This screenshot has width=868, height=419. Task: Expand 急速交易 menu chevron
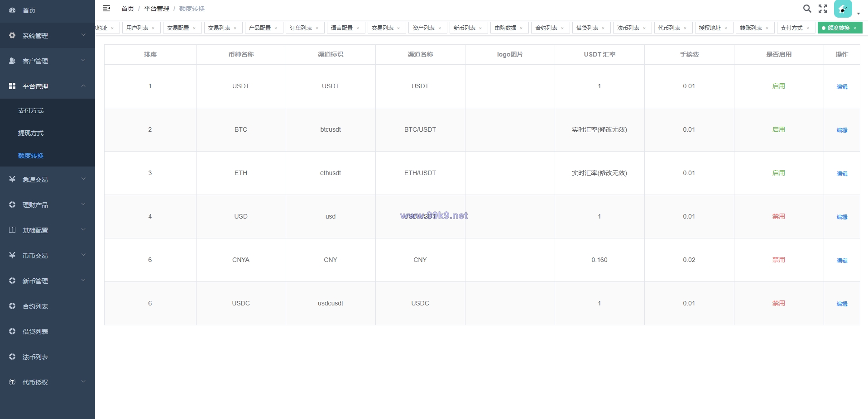(x=83, y=179)
